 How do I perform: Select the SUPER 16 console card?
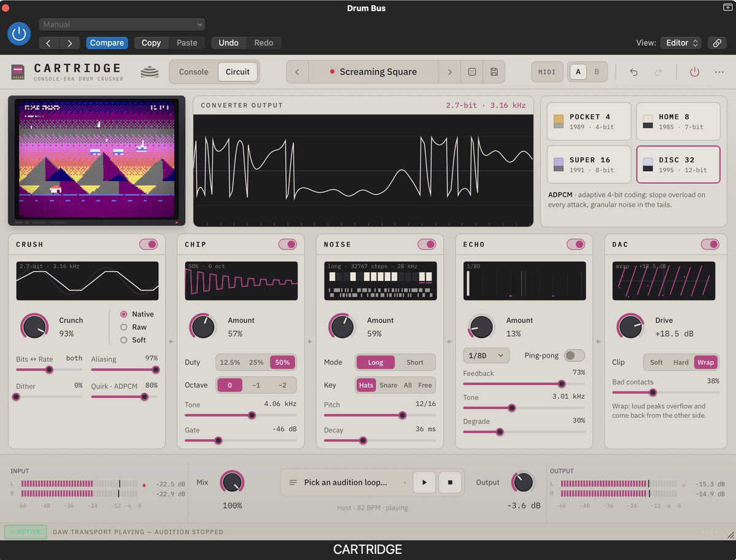[x=589, y=164]
